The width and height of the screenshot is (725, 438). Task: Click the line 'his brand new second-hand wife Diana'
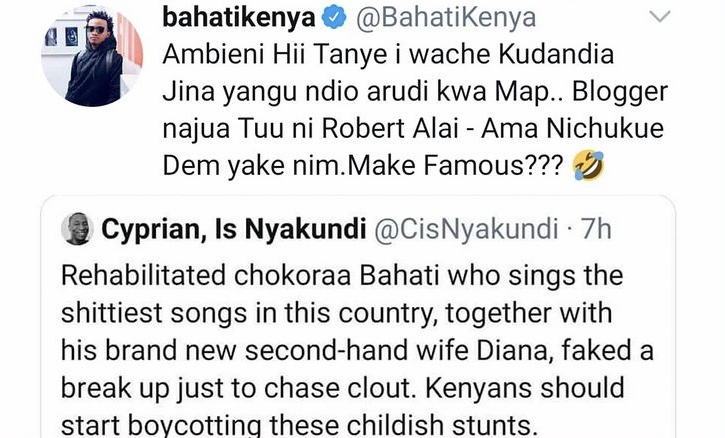point(357,351)
